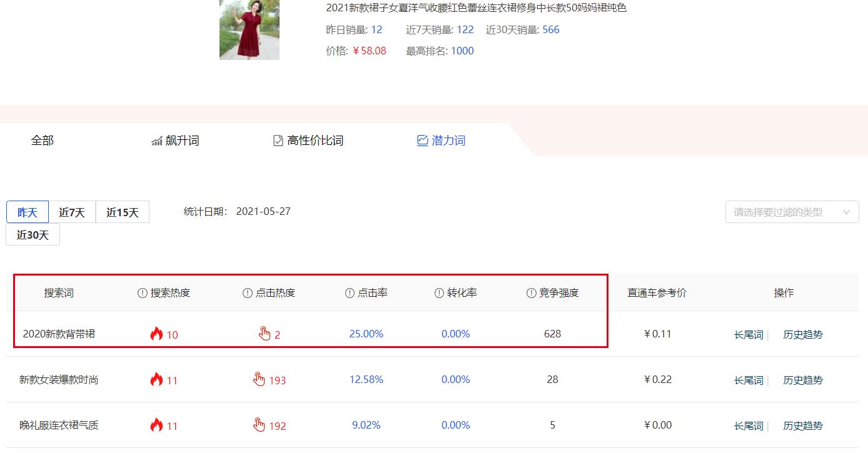Click the hand click icon next to 193

[259, 379]
